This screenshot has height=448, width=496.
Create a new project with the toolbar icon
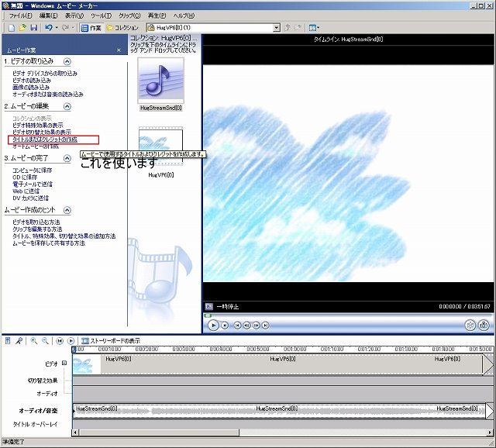tap(12, 28)
